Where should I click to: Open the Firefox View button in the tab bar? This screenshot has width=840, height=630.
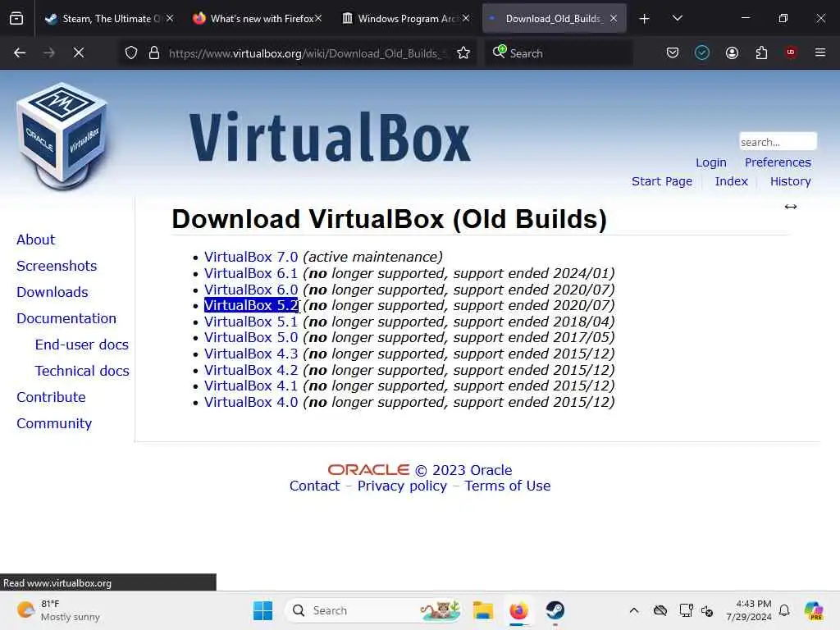(x=16, y=19)
